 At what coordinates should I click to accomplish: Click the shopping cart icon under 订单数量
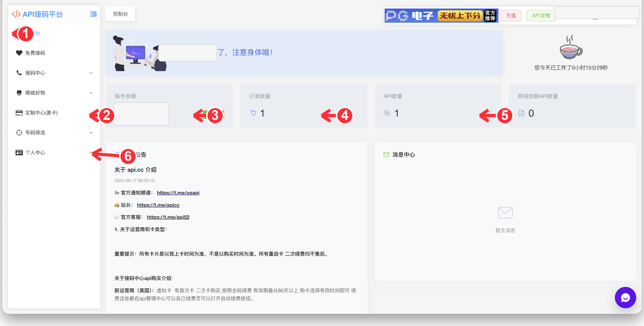253,113
